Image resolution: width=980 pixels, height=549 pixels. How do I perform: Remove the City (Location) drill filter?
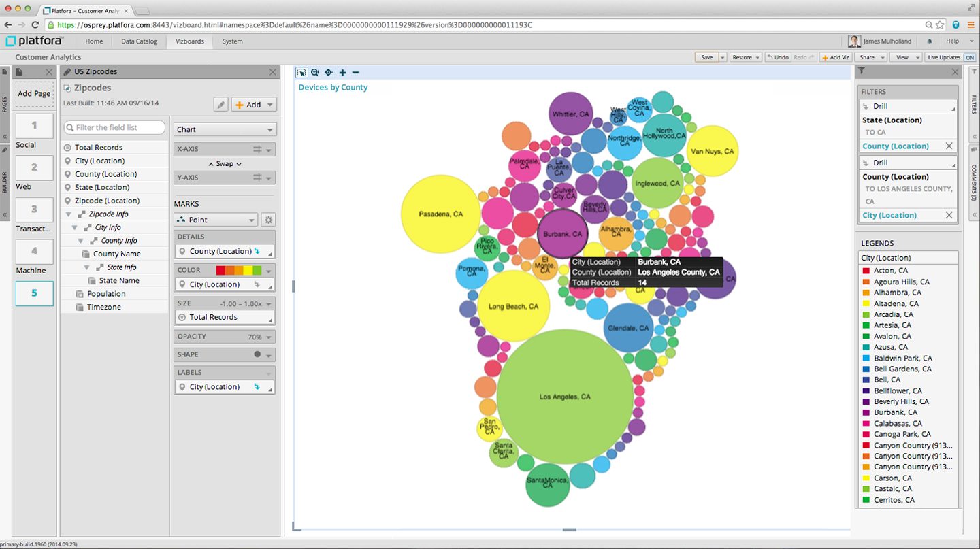[949, 215]
